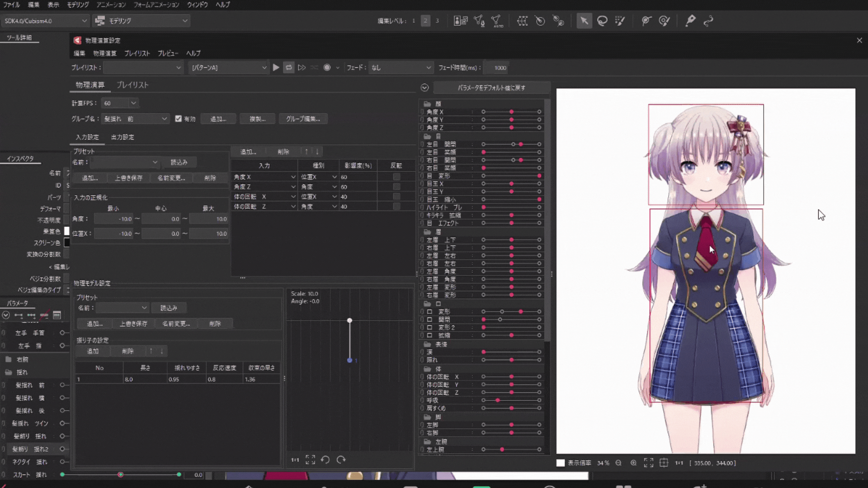Screen dimensions: 868x488
Task: Play the physics preview animation
Action: 276,68
